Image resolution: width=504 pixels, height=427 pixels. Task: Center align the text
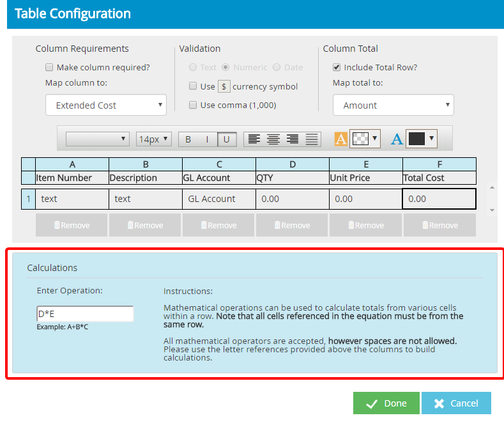[273, 139]
